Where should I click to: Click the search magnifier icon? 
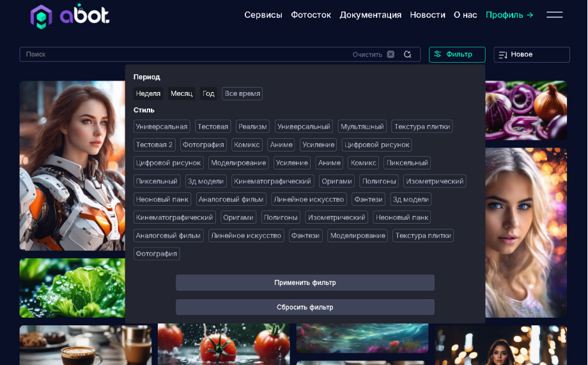pos(408,54)
